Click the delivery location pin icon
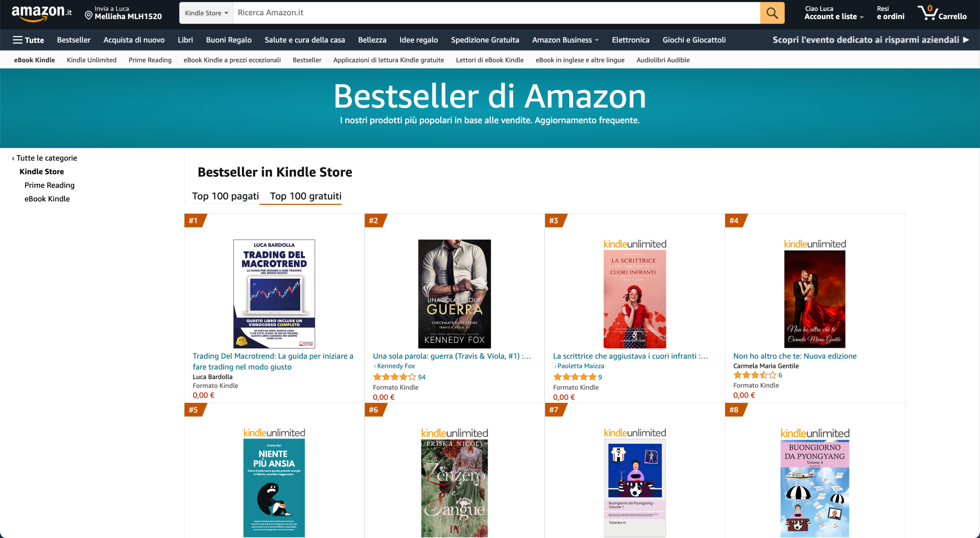Screen dimensions: 980x538 point(88,15)
